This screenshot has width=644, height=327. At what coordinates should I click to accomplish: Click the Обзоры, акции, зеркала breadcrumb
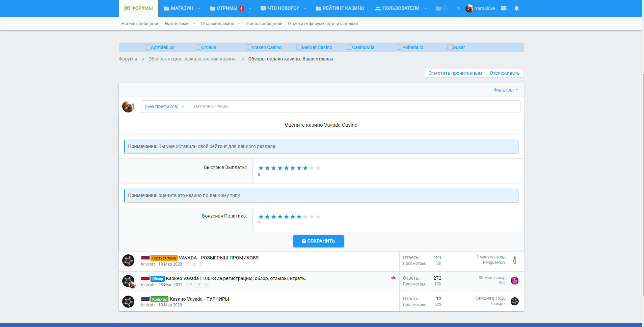tap(193, 59)
